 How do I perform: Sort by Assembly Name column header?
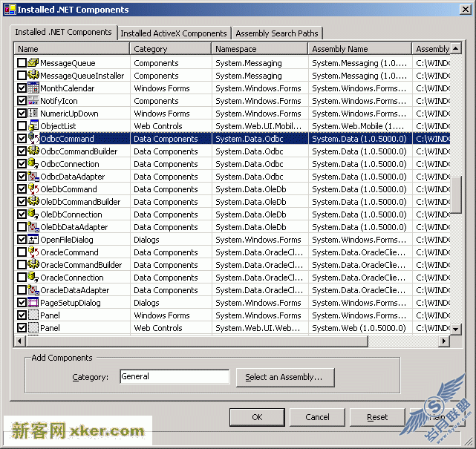tap(359, 49)
